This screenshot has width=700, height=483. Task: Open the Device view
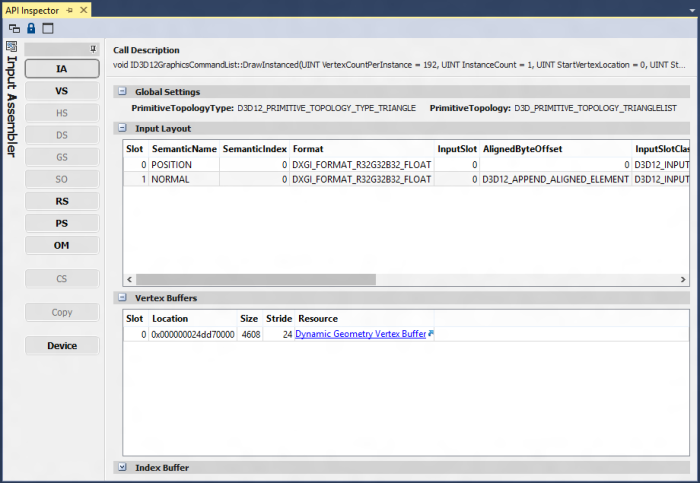coord(62,346)
